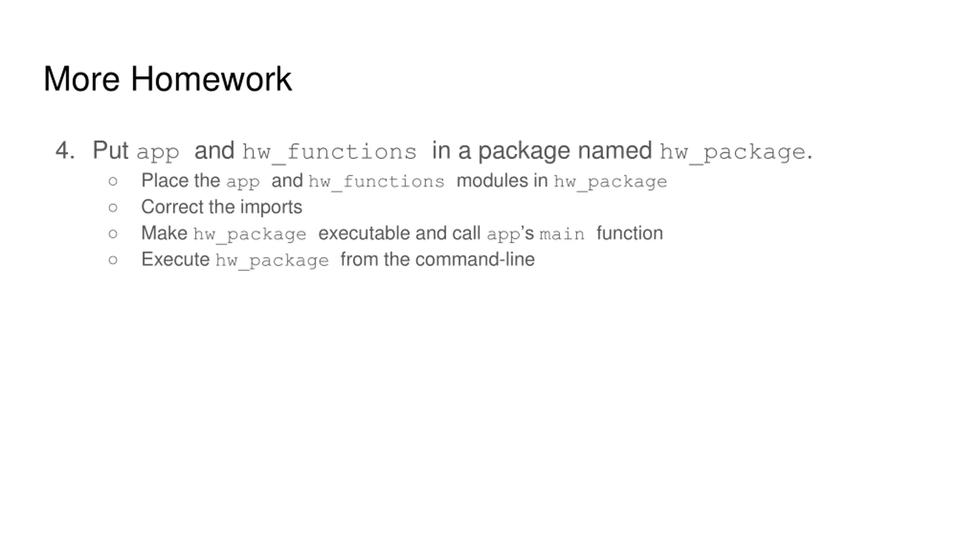Click 'modules in' text in first bullet
This screenshot has width=980, height=551.
(502, 181)
